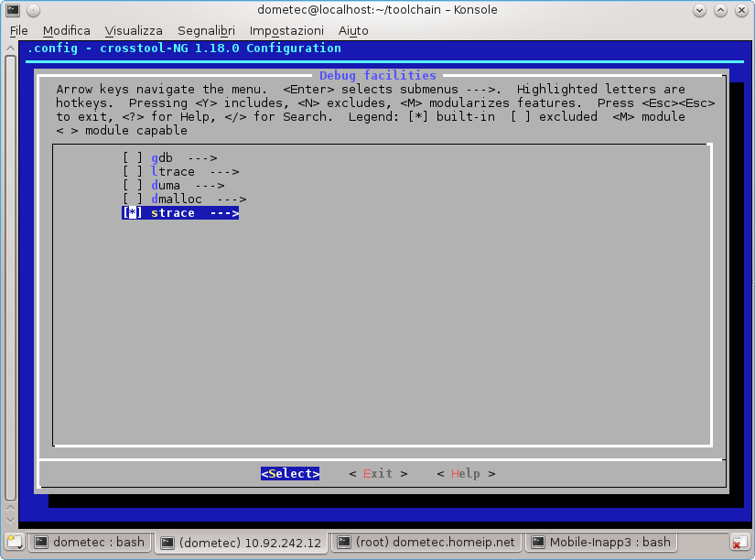Click the scrollbar up arrow

click(x=11, y=48)
